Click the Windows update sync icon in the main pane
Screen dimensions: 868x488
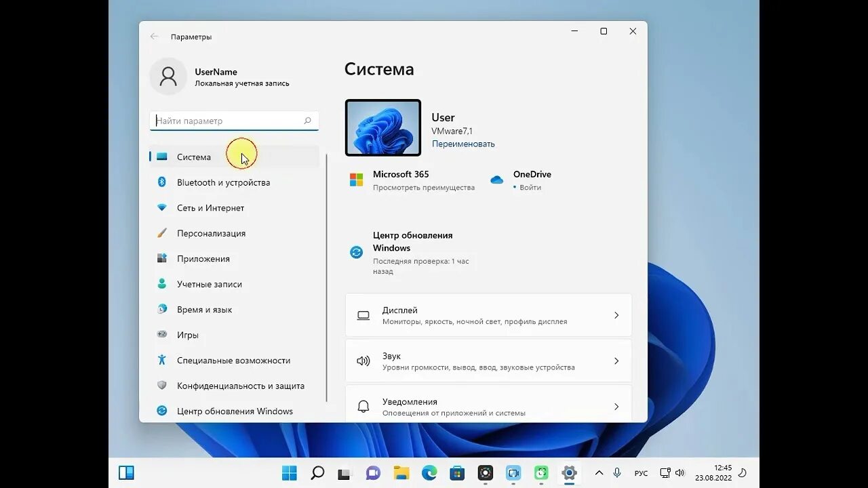[356, 252]
